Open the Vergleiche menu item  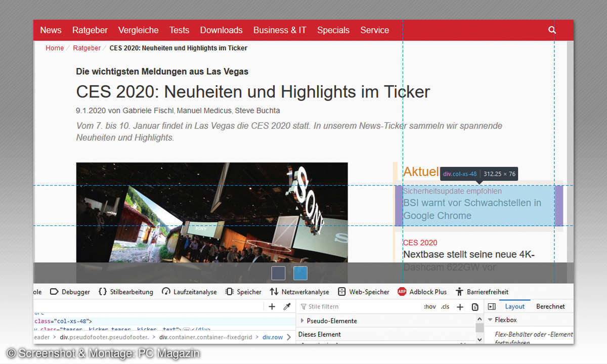139,30
